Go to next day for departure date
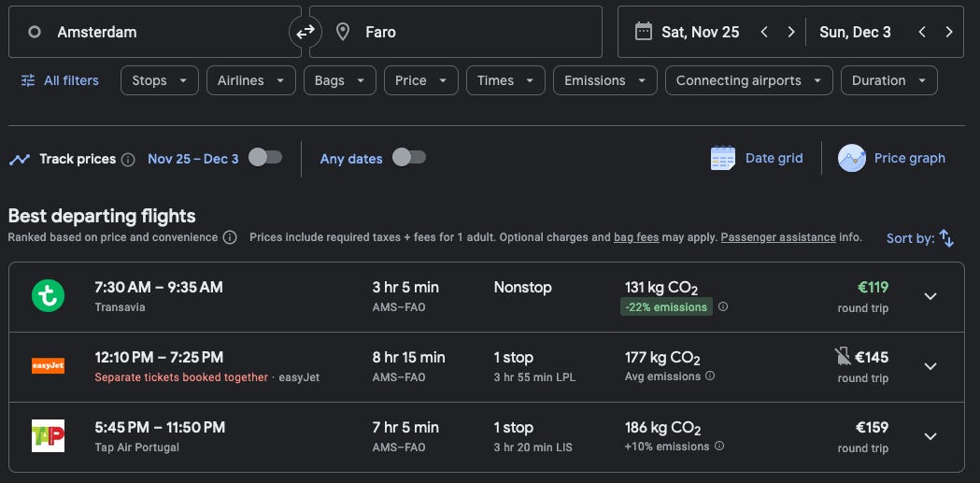Image resolution: width=980 pixels, height=483 pixels. tap(791, 32)
